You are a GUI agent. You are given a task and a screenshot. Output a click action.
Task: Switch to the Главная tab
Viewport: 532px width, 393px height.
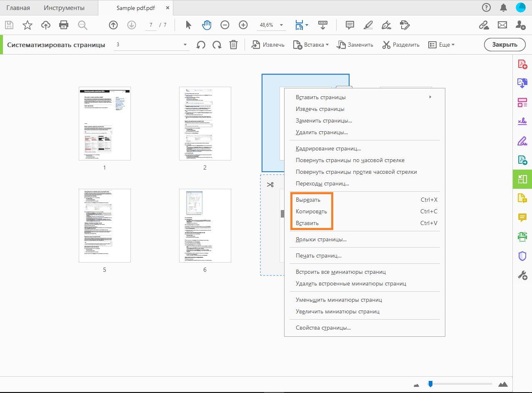tap(18, 8)
